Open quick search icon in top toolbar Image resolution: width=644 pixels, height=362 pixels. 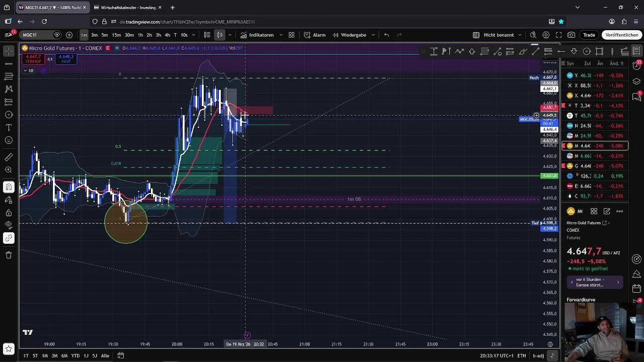[x=533, y=35]
